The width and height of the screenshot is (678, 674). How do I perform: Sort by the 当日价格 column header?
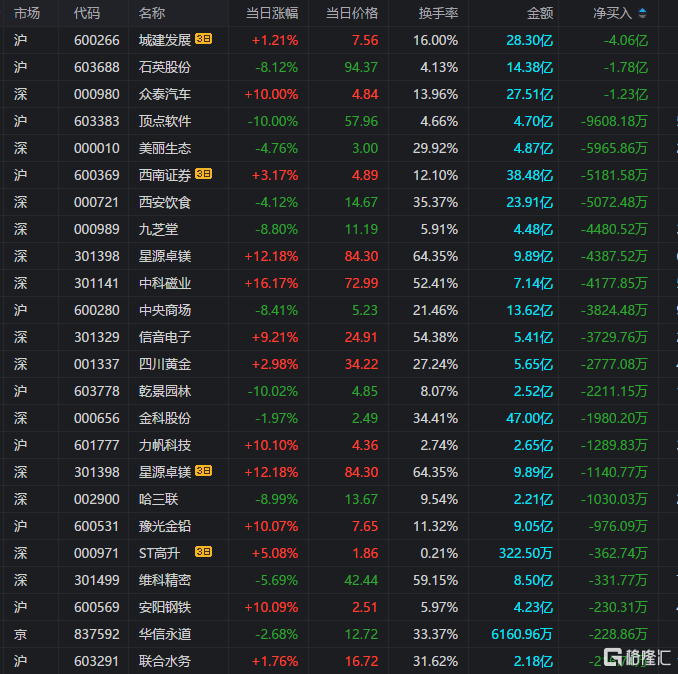coord(352,13)
